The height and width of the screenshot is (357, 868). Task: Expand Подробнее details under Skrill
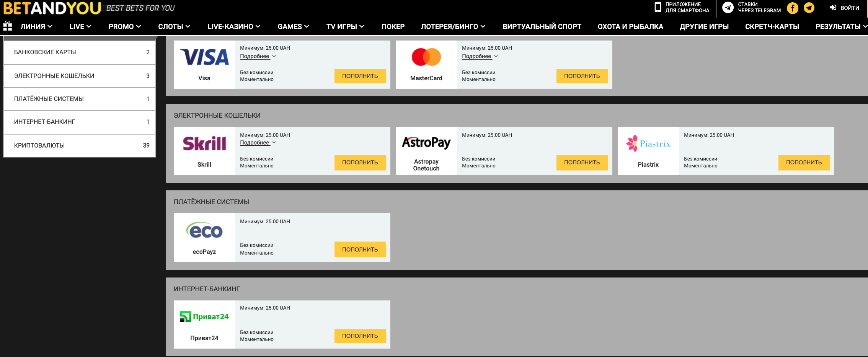tap(258, 143)
